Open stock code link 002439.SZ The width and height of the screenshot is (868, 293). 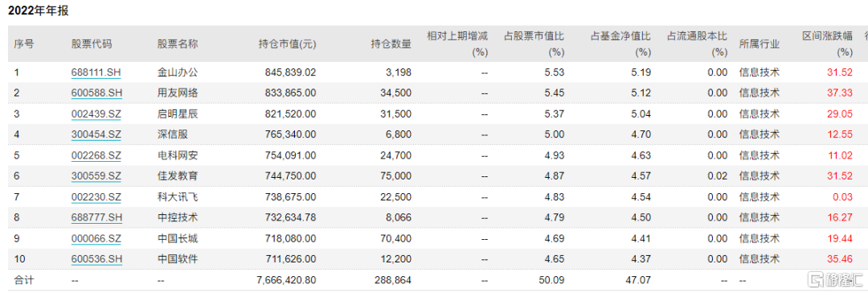pyautogui.click(x=96, y=113)
